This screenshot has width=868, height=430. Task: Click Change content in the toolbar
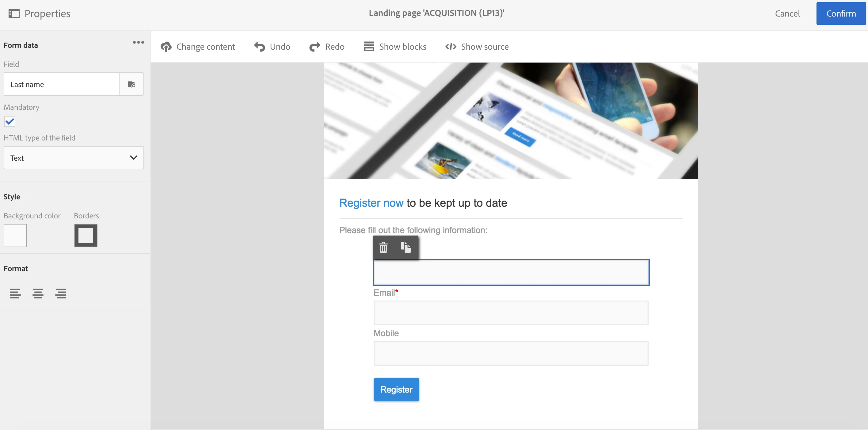[197, 47]
